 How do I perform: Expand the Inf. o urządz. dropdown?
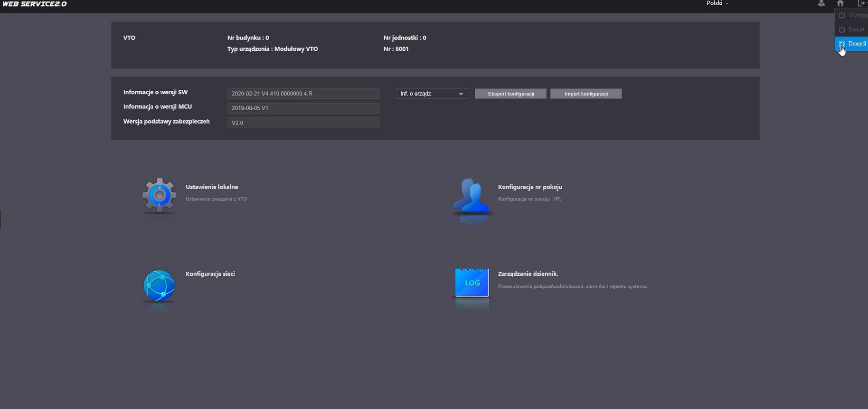point(432,94)
